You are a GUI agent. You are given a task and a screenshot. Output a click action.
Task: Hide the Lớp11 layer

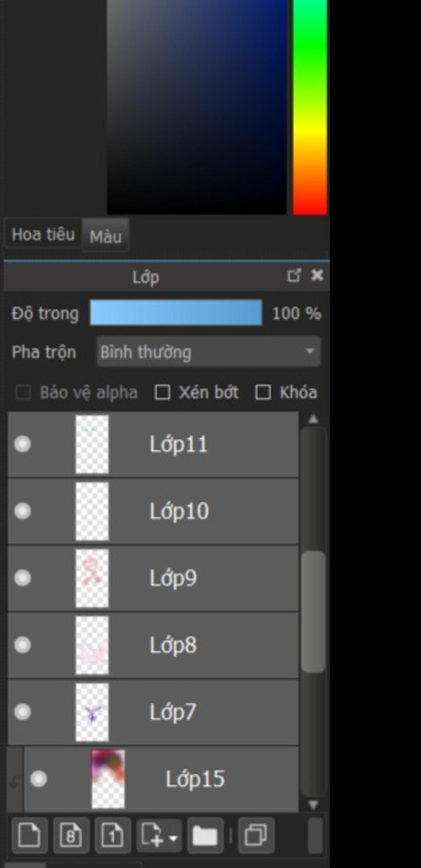pyautogui.click(x=23, y=444)
